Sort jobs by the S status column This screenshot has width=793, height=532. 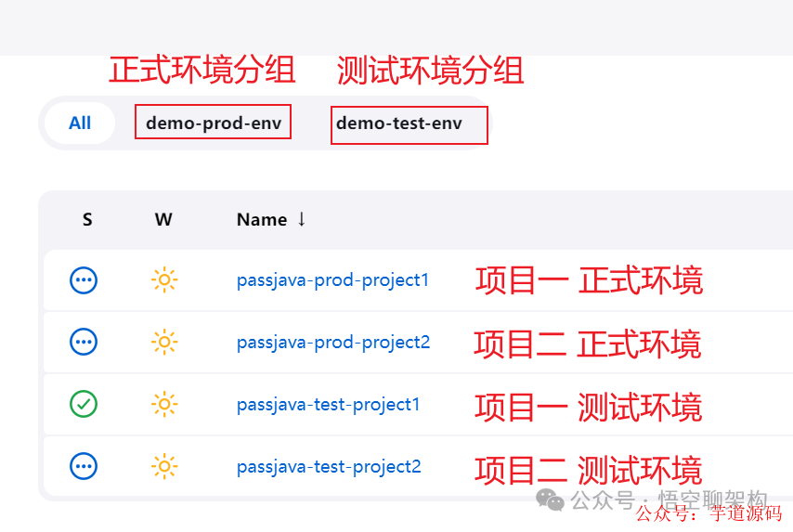(87, 219)
